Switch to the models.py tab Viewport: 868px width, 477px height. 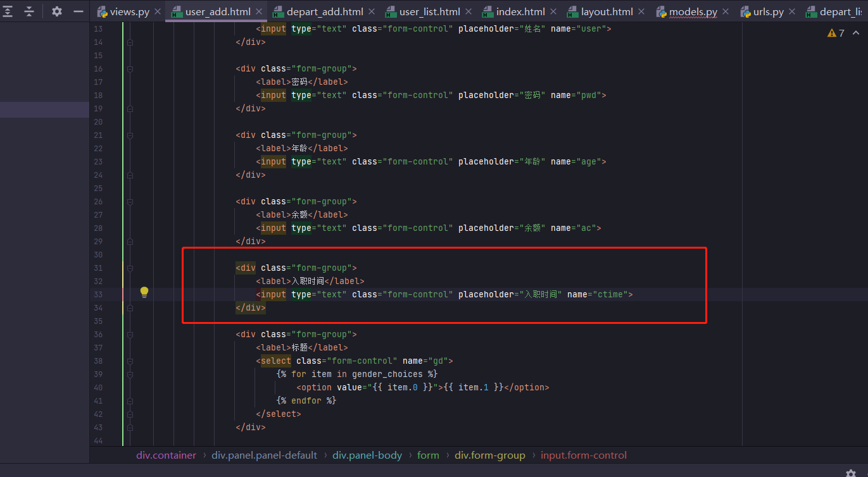[x=693, y=11]
